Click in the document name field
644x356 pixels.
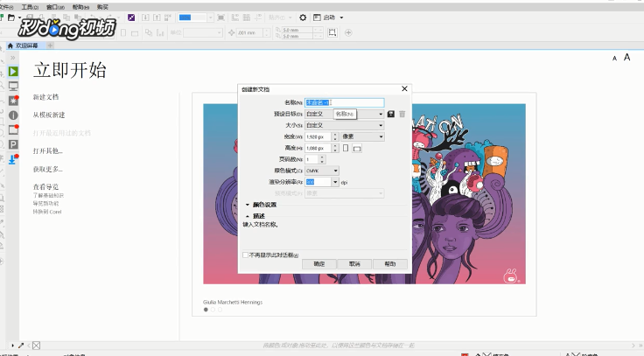tap(345, 102)
